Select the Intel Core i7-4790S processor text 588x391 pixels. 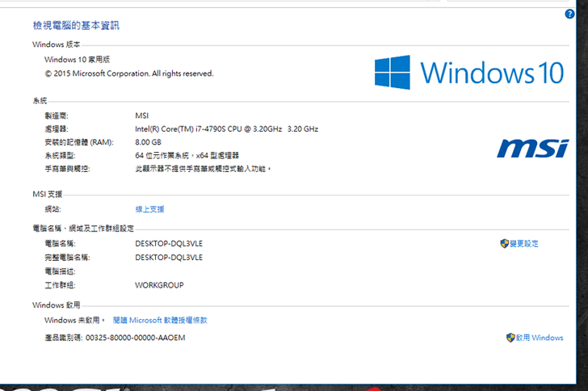[226, 129]
